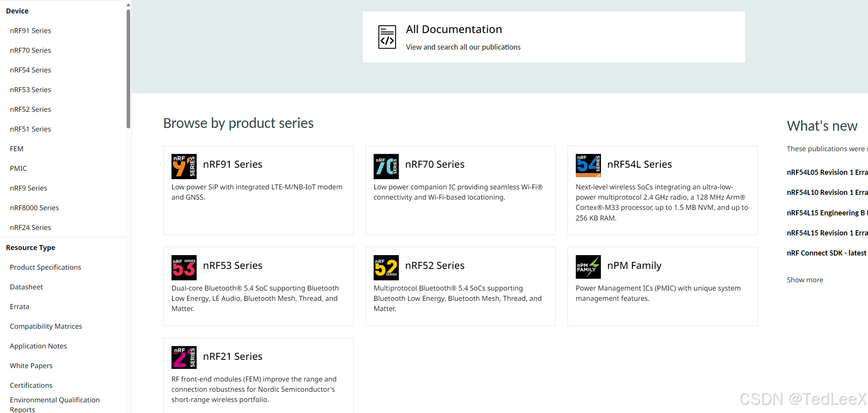868x413 pixels.
Task: Click the sidebar scrollbar up arrow
Action: point(128,5)
